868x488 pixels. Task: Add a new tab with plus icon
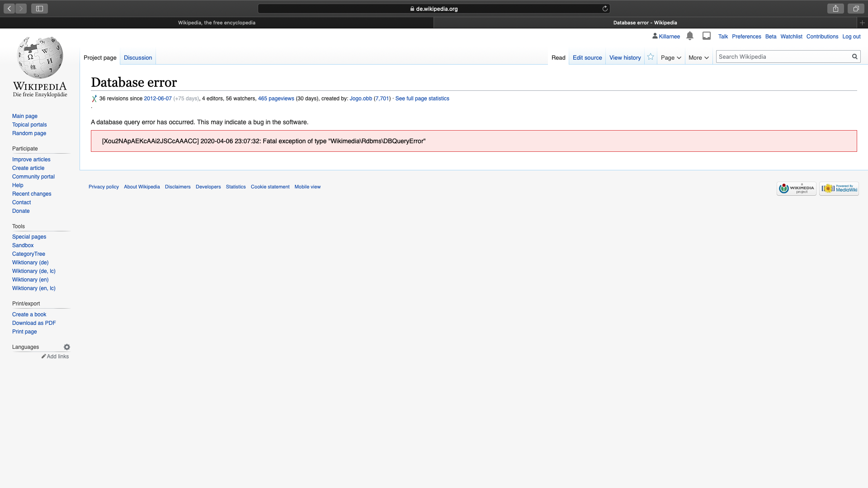(862, 23)
